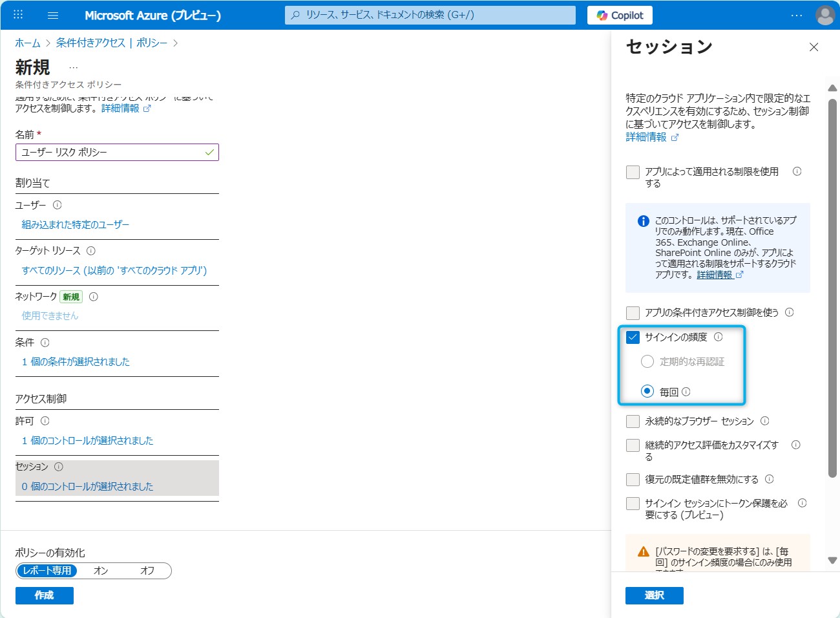Click the session panel scrollbar thumb
840x618 pixels.
(832, 288)
